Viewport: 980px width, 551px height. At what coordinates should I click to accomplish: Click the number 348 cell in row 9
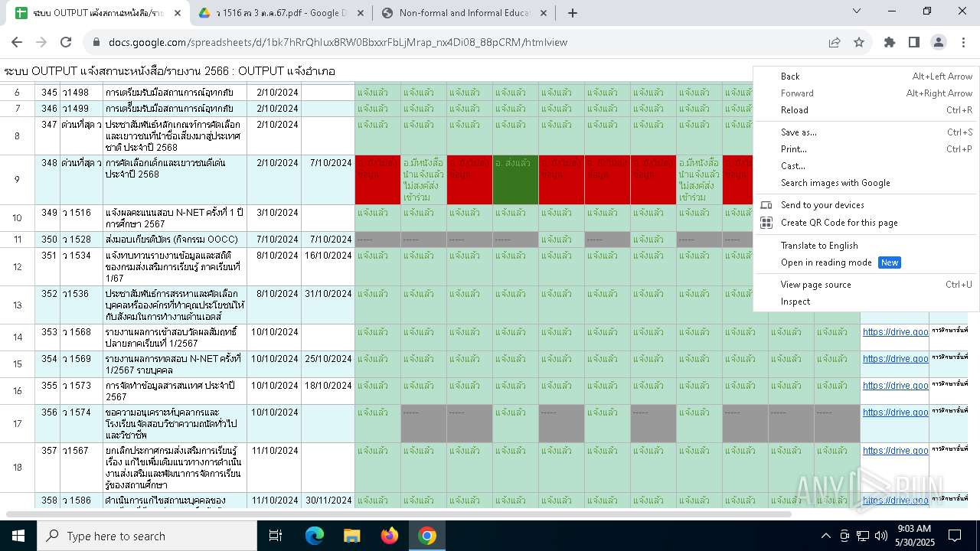(x=48, y=180)
